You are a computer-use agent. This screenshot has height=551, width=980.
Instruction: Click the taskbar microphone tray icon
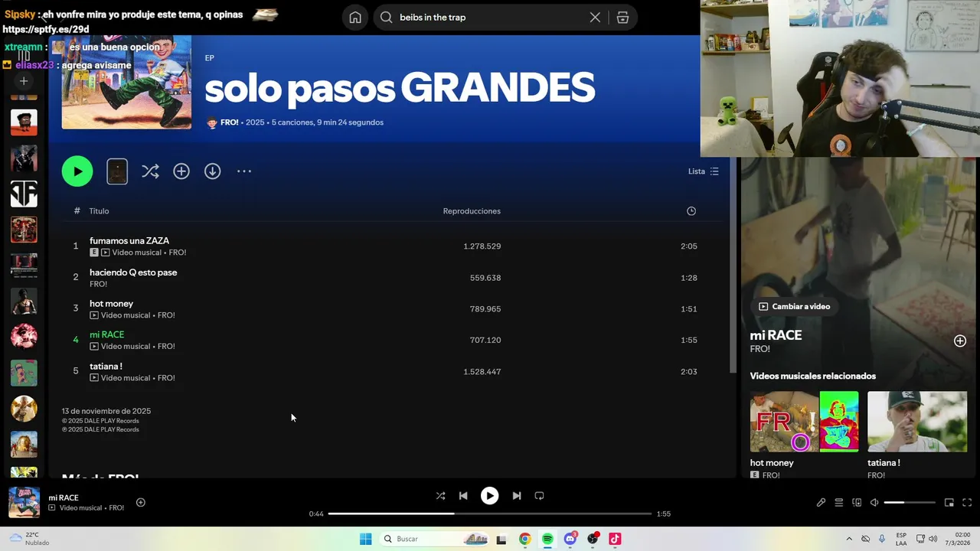pos(883,539)
